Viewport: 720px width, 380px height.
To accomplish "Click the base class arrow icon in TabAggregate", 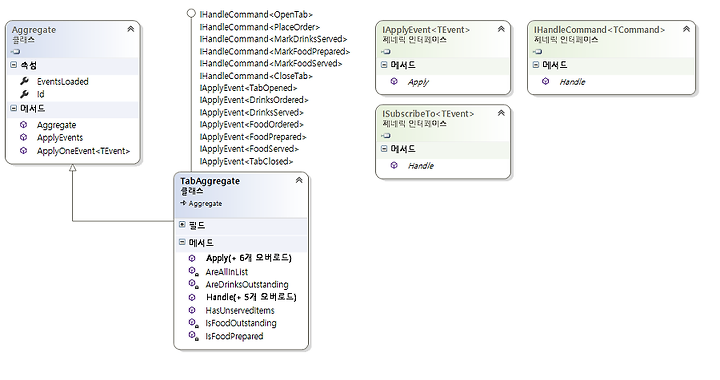I will coord(183,203).
